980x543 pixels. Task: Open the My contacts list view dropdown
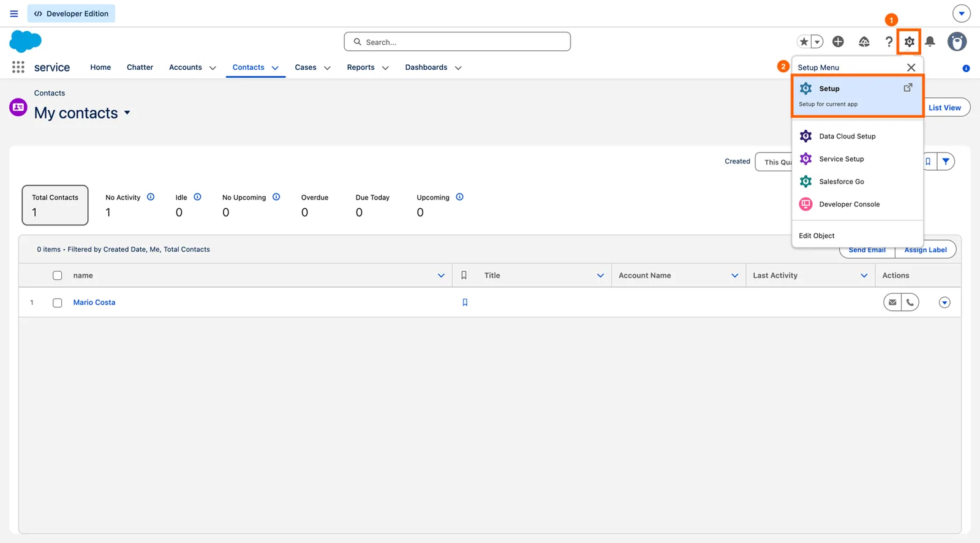click(127, 113)
